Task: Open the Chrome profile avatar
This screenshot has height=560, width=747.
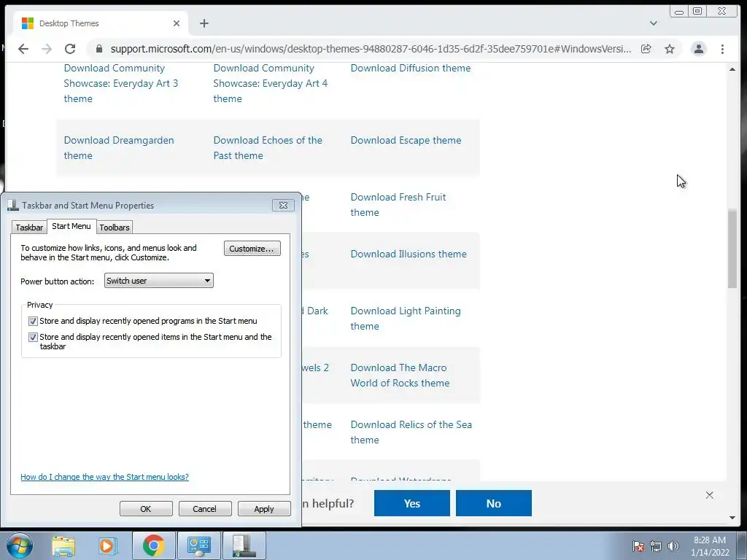Action: click(698, 49)
